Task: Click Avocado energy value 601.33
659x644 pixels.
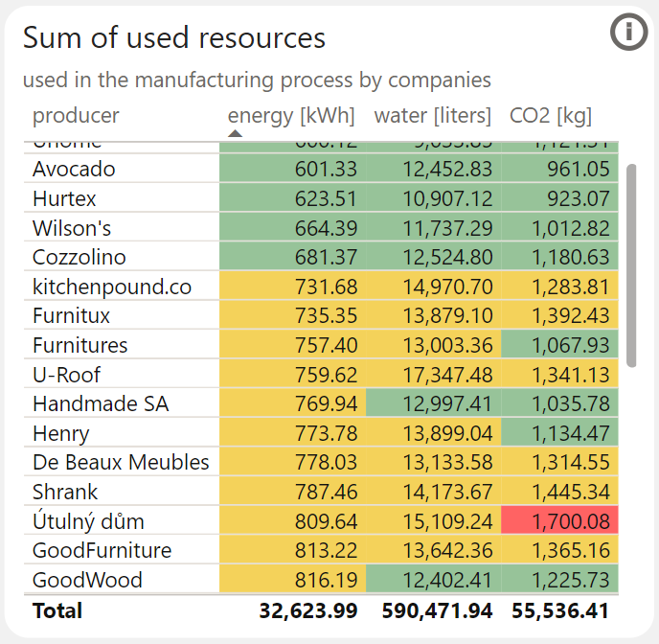Action: point(326,169)
